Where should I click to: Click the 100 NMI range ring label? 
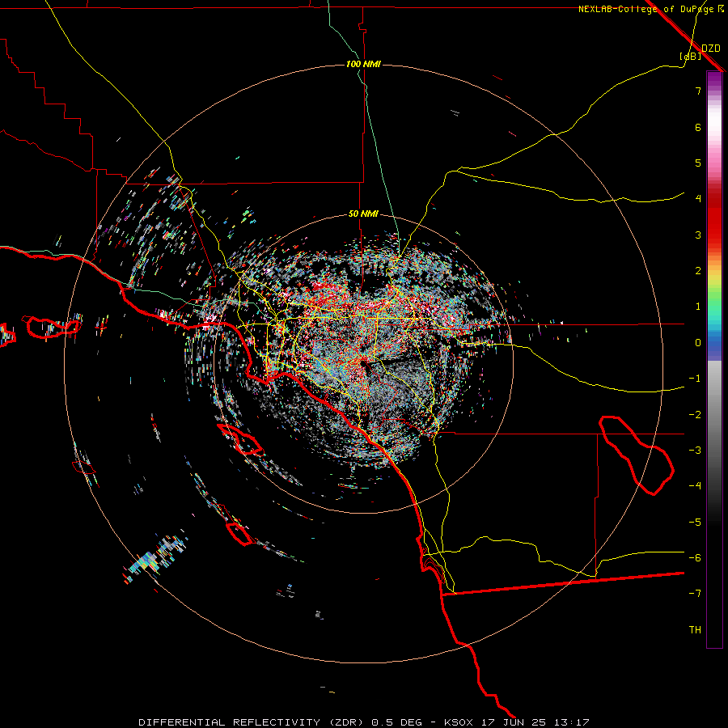coord(363,64)
